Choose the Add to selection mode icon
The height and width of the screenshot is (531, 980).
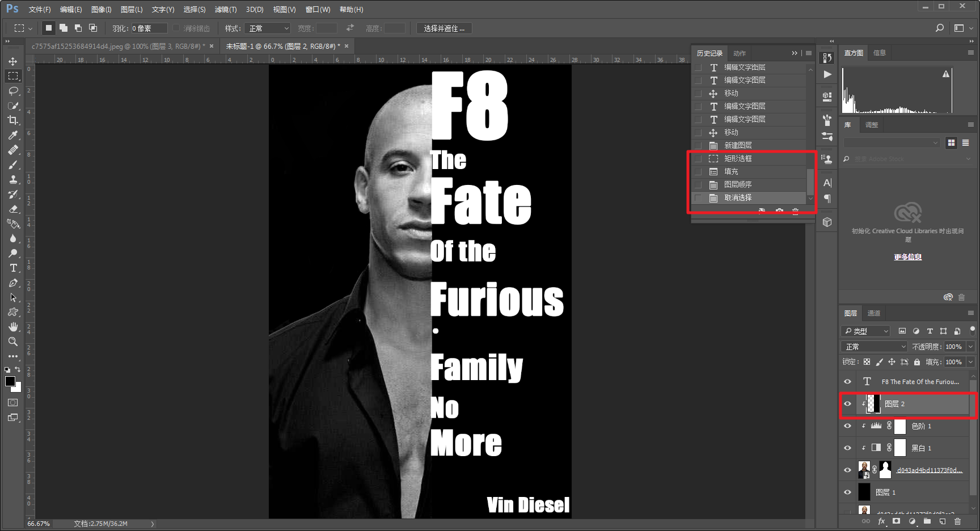tap(64, 28)
